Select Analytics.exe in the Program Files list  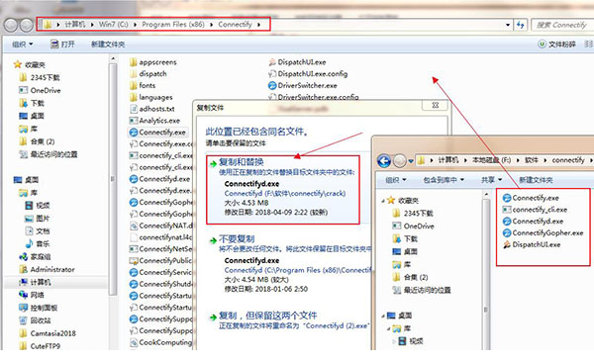pyautogui.click(x=154, y=121)
